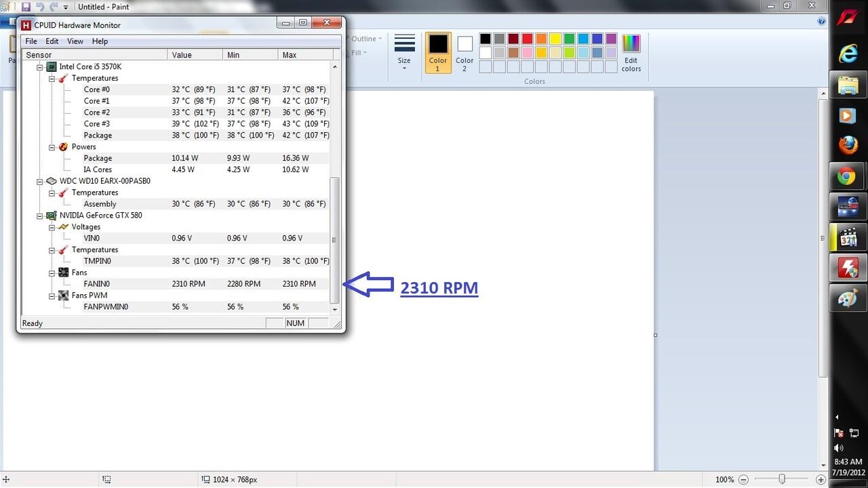868x488 pixels.
Task: Open the Outline dropdown in Paint
Action: point(367,39)
